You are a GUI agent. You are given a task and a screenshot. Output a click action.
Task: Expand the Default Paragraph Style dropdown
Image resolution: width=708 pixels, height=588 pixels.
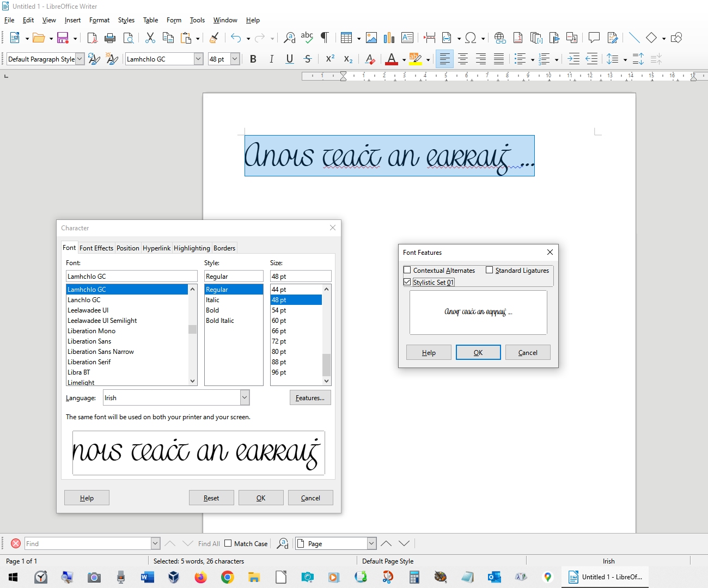(80, 59)
